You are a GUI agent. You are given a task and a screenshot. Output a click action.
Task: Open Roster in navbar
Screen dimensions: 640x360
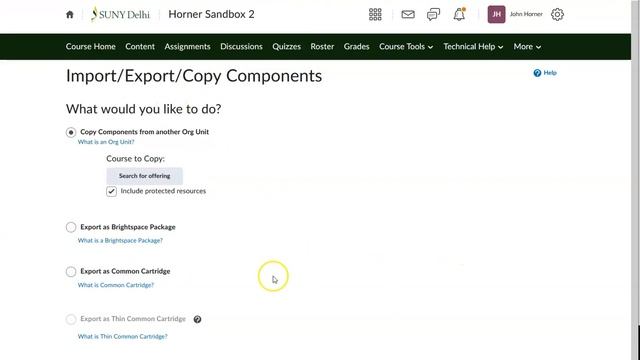(x=322, y=47)
